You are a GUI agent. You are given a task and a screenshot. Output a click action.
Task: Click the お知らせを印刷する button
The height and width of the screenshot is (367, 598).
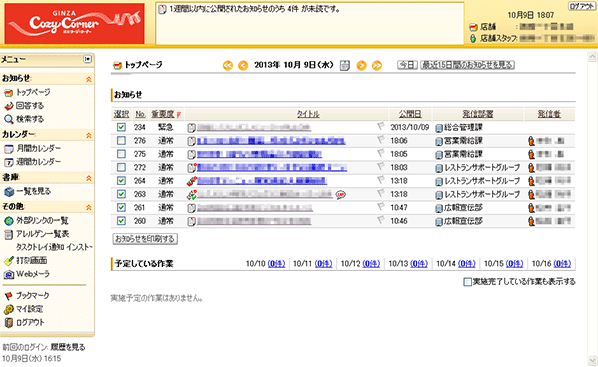pos(145,239)
